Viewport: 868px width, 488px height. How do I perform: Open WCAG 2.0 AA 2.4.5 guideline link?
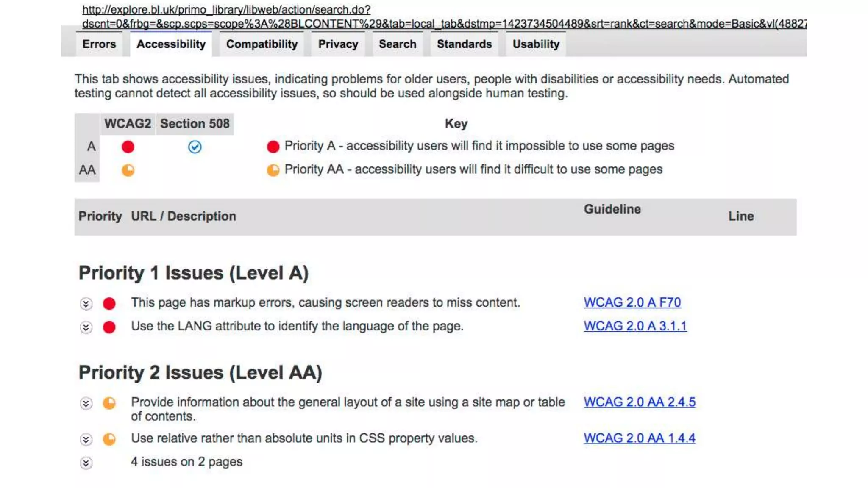point(639,402)
